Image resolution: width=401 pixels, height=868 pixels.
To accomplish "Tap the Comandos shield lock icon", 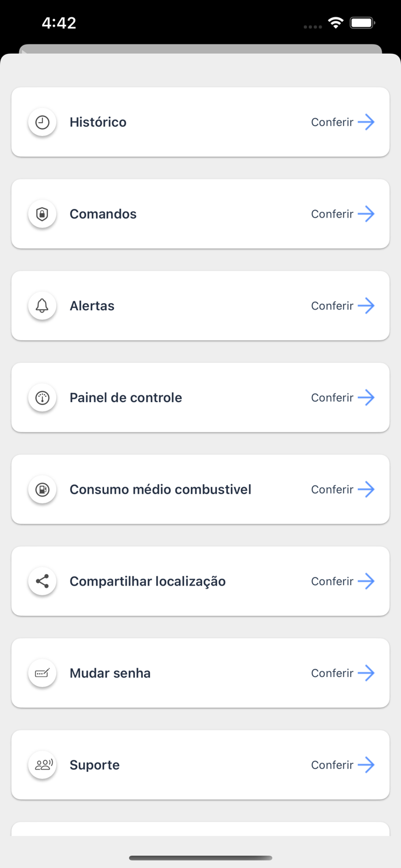I will [x=42, y=214].
